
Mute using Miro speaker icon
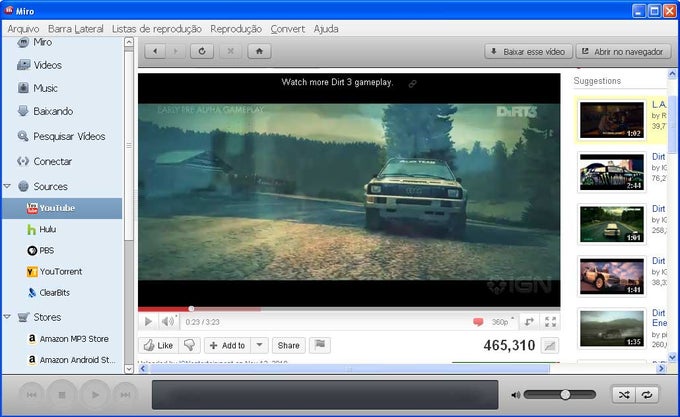click(515, 395)
